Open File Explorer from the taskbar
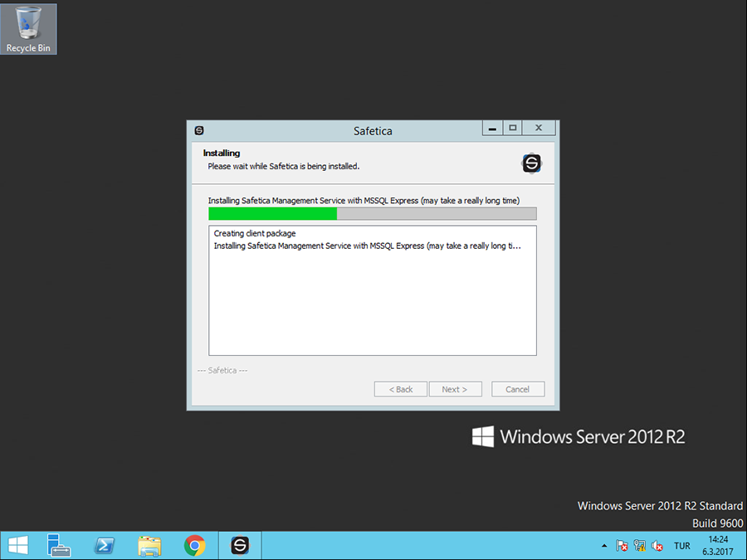 149,545
